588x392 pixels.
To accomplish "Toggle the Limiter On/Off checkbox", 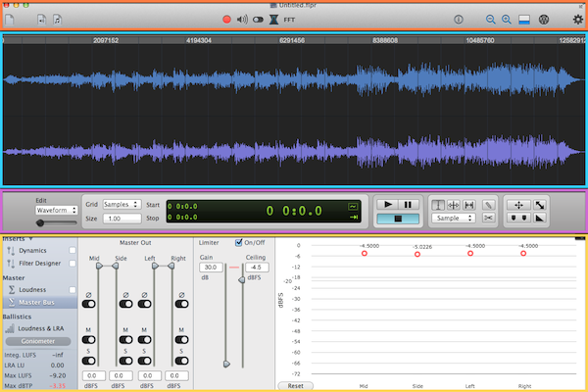I will click(238, 242).
